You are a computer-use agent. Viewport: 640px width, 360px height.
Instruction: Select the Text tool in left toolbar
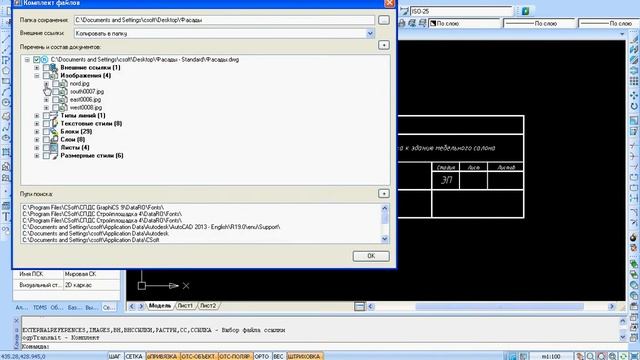tap(6, 217)
